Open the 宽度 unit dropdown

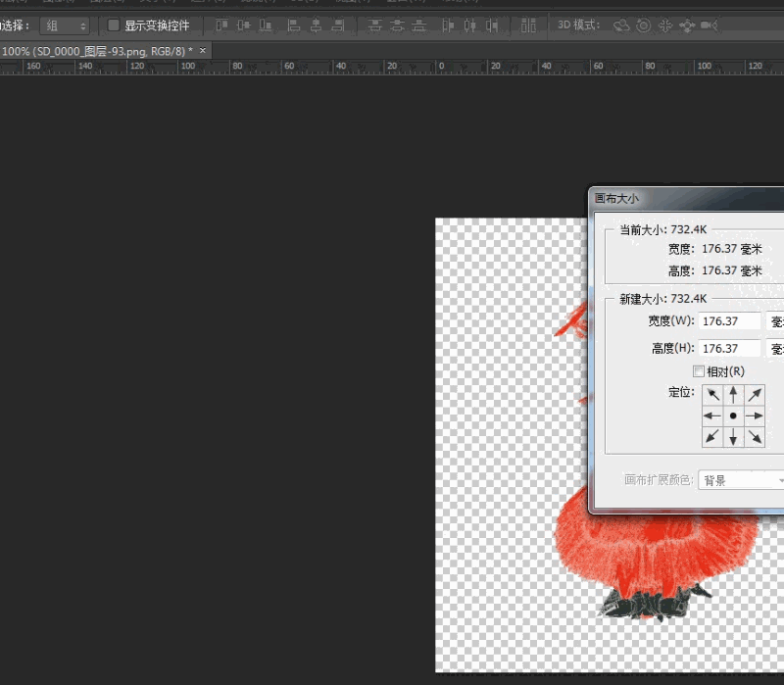click(x=775, y=321)
